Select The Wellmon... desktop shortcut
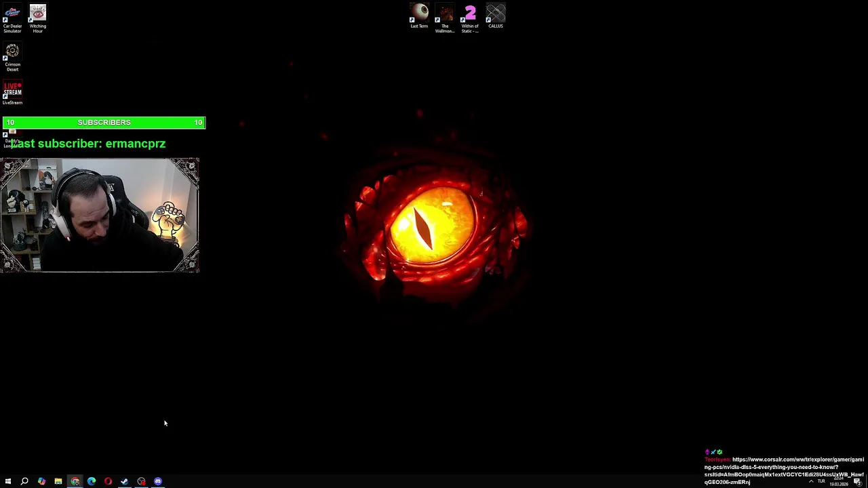Screen dimensions: 868x488 pyautogui.click(x=445, y=18)
